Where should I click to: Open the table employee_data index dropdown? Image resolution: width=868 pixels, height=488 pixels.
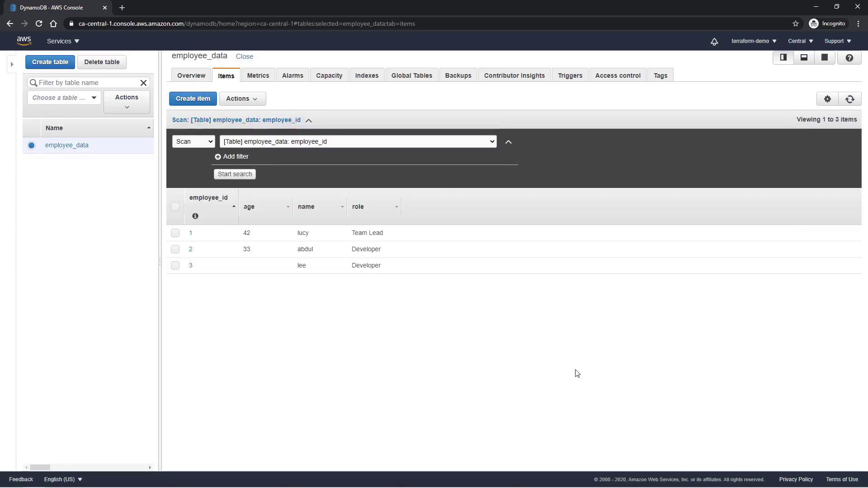click(x=358, y=142)
